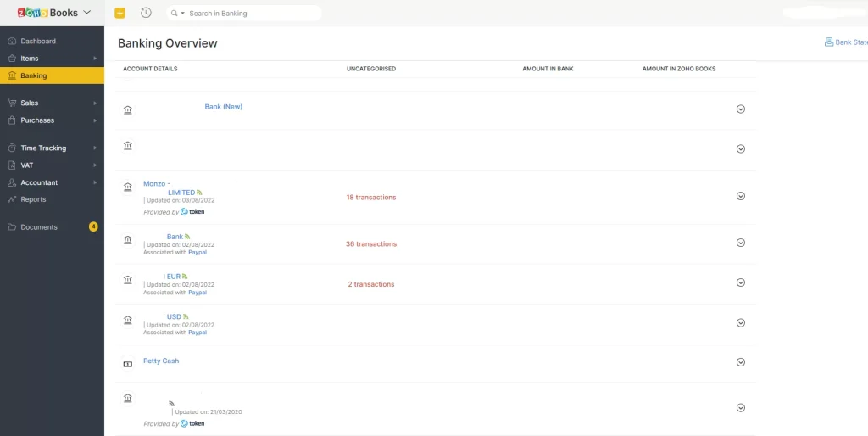This screenshot has height=436, width=868.
Task: Expand options for the EUR account
Action: 741,282
